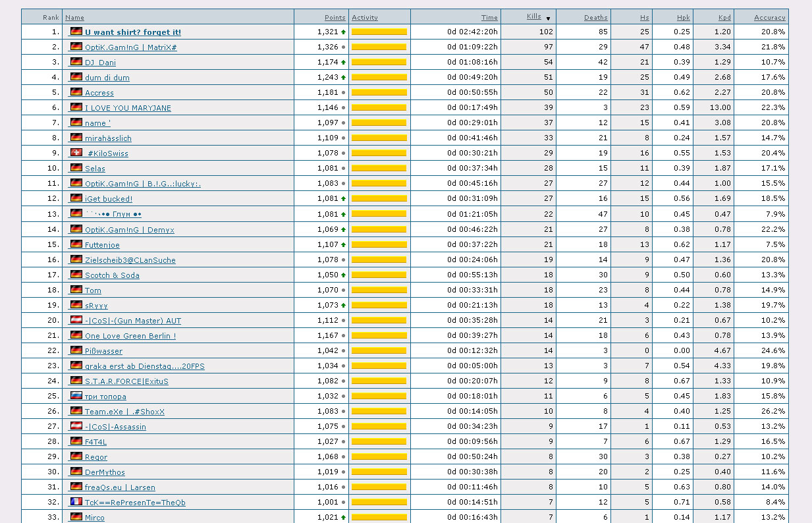Open player profile OptiK.Gam!nG | MatriX#
The width and height of the screenshot is (812, 523).
[x=130, y=47]
